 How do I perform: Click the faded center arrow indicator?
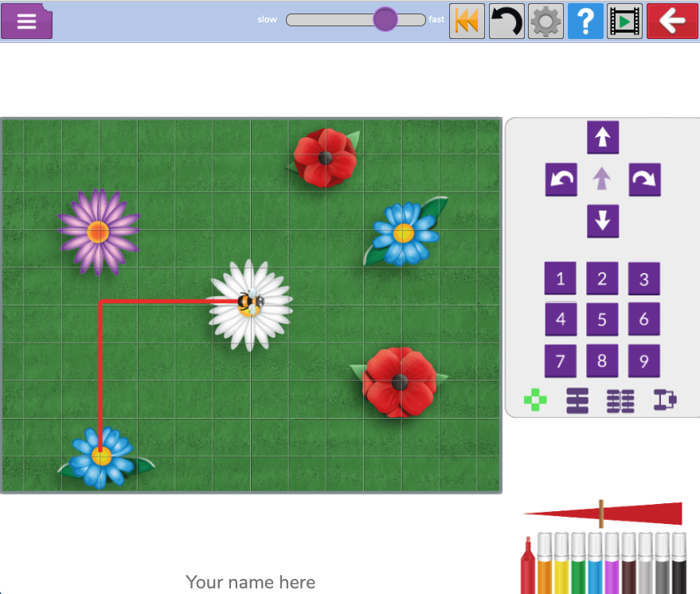coord(602,178)
